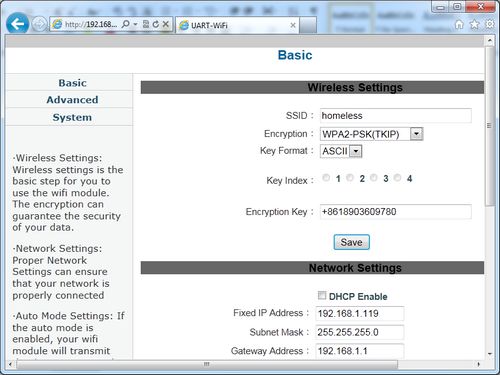This screenshot has height=375, width=500.
Task: Open the browser home page icon
Action: 459,24
